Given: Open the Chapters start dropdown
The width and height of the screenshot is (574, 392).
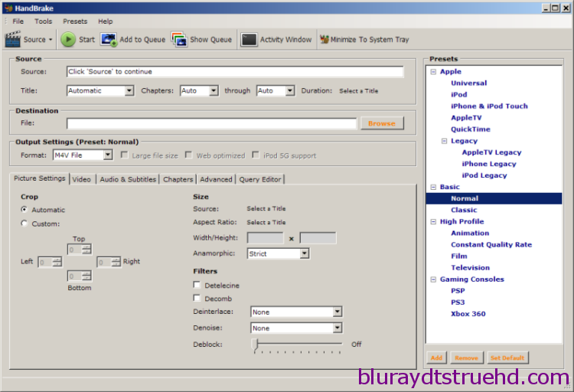Looking at the screenshot, I should (214, 90).
